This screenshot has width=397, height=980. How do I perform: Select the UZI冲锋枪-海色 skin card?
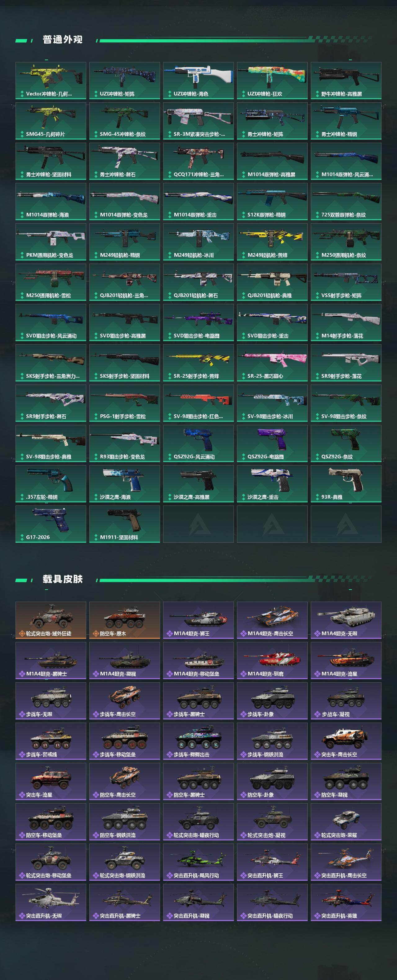click(198, 81)
